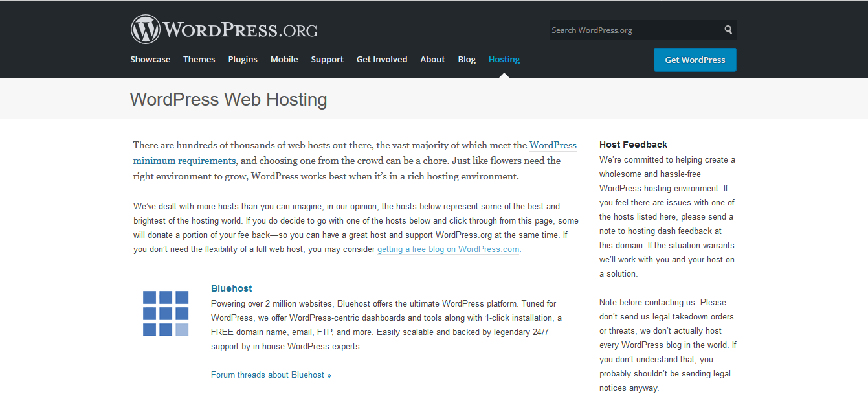View Forum threads about Bluehost
868x405 pixels.
[x=271, y=375]
